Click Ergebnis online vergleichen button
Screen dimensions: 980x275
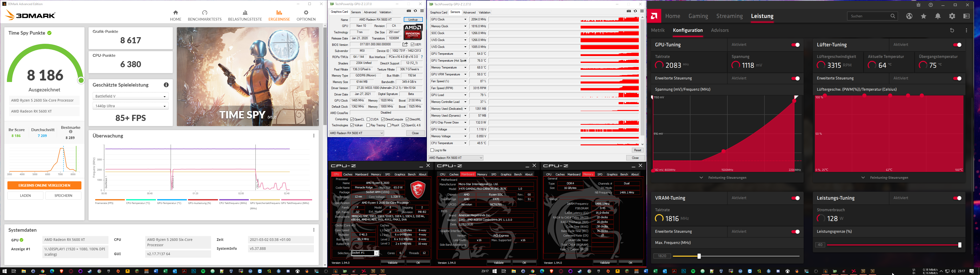pos(44,185)
